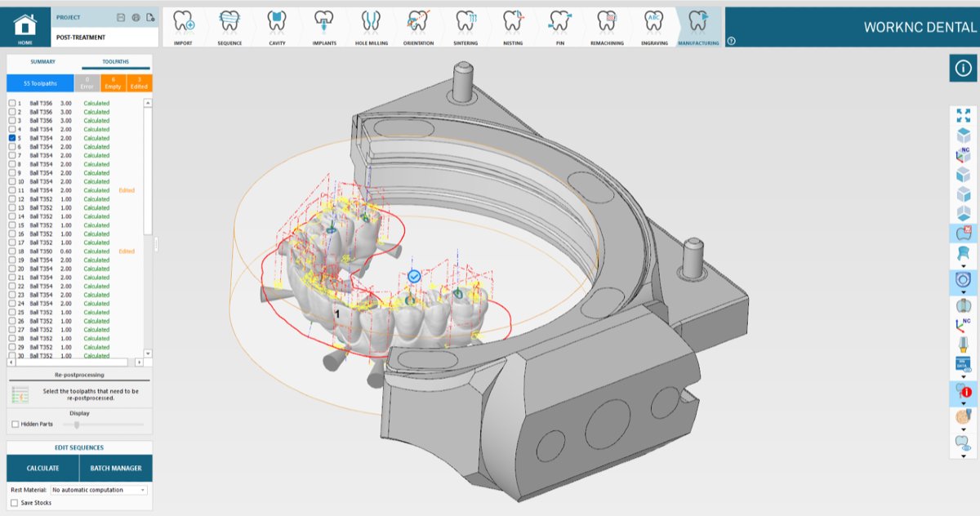Select the NC axis view icon
Image resolution: width=980 pixels, height=516 pixels.
[x=964, y=155]
